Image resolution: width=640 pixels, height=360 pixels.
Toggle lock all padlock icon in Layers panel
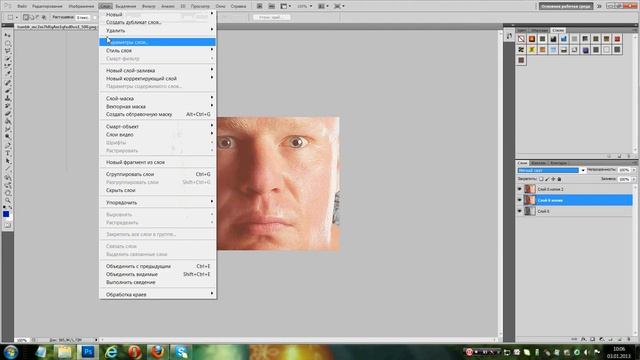[560, 179]
